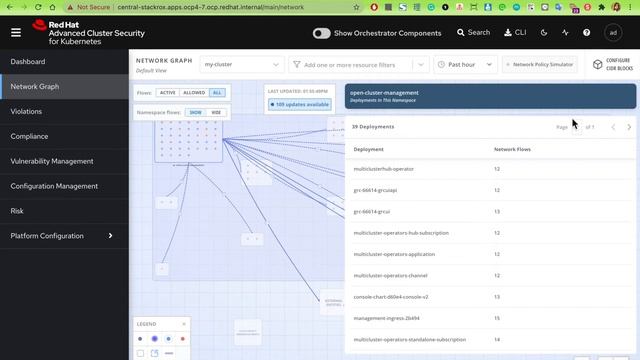Image resolution: width=640 pixels, height=360 pixels.
Task: Click the purple active deployment legend icon
Action: pos(154,339)
